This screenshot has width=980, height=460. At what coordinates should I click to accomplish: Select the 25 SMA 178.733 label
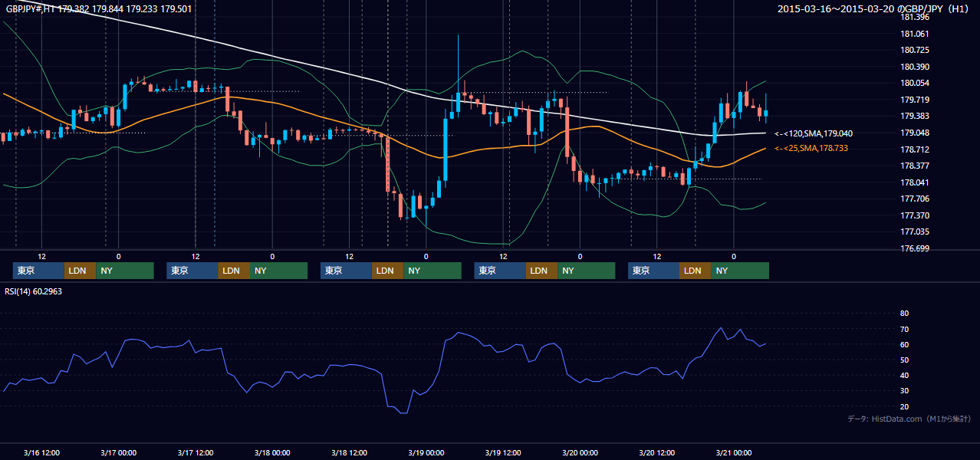(x=811, y=148)
